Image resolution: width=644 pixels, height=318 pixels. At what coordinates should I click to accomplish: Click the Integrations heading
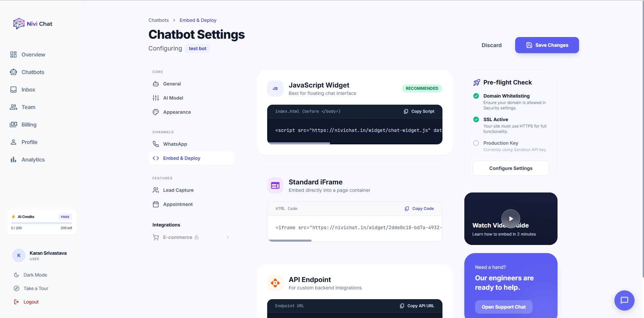click(x=166, y=225)
